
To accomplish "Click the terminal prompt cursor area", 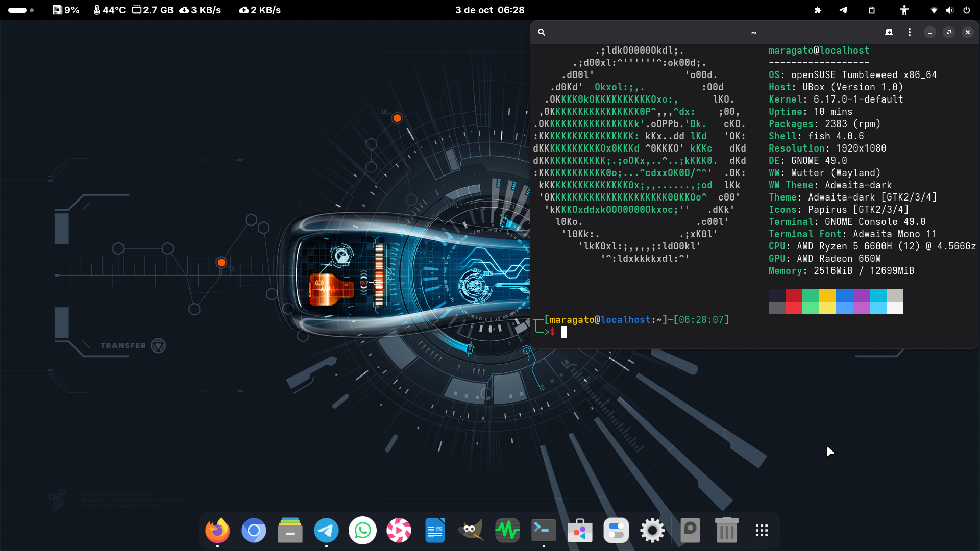I will 563,332.
